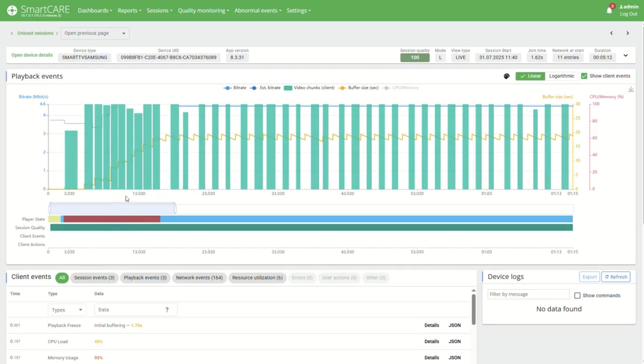Image resolution: width=644 pixels, height=364 pixels.
Task: Focus the Filter by message field
Action: tap(528, 294)
